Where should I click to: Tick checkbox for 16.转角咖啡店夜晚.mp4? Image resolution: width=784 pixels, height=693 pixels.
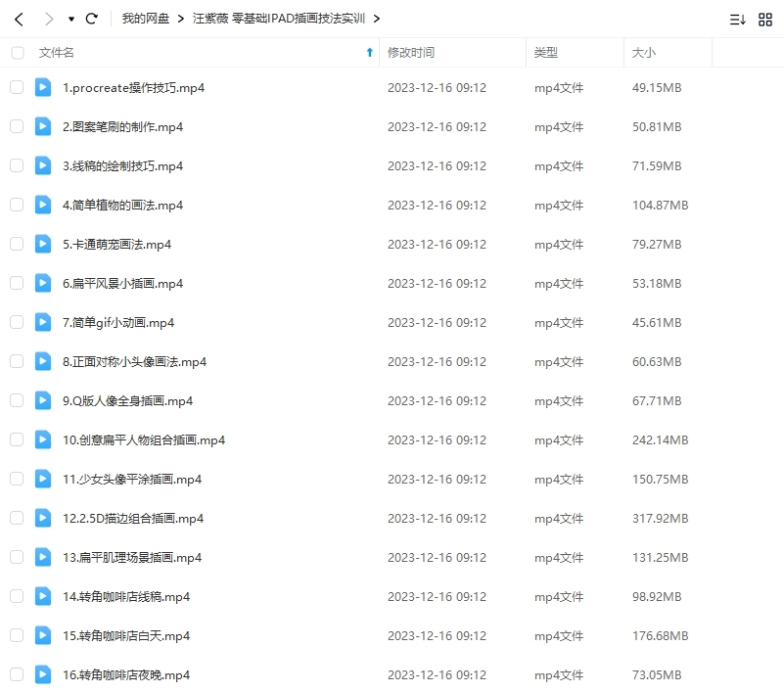click(17, 674)
